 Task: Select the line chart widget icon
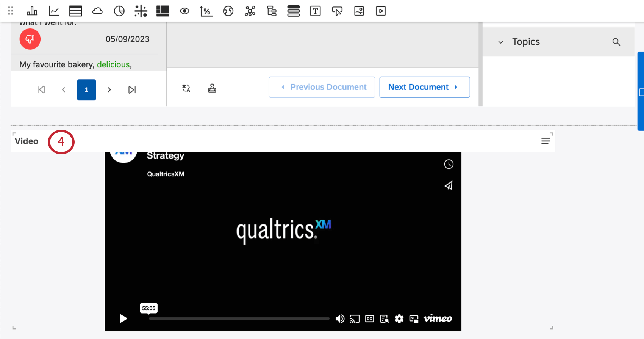click(x=54, y=11)
